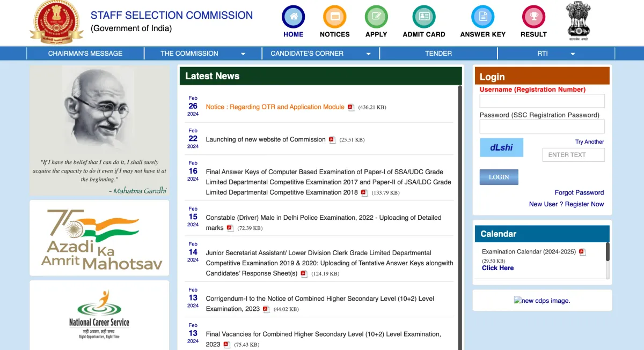Screen dimensions: 644x350
Task: Click the APPLY navigation label
Action: [376, 34]
